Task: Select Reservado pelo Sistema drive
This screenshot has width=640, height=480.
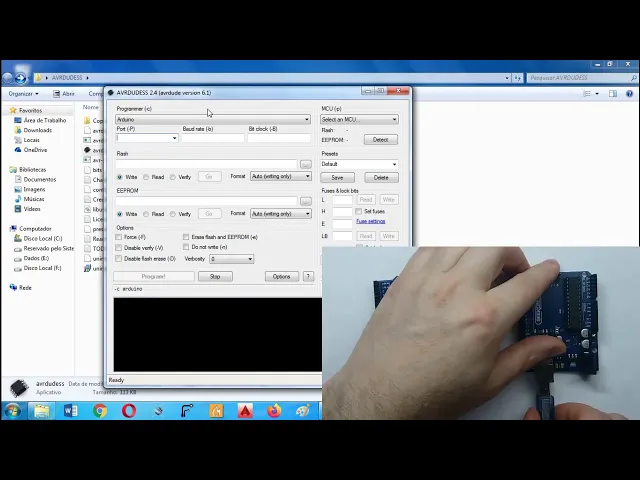Action: tap(44, 249)
